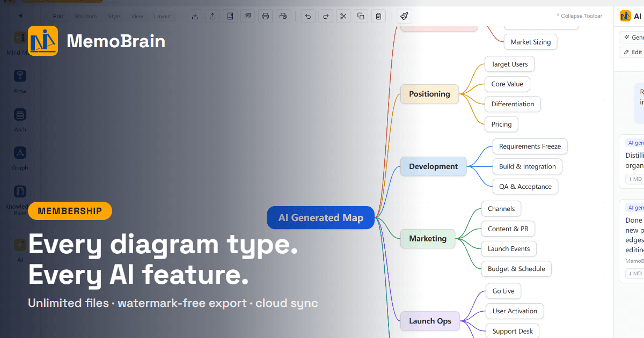Open print preview icon with magnifier

[x=283, y=16]
